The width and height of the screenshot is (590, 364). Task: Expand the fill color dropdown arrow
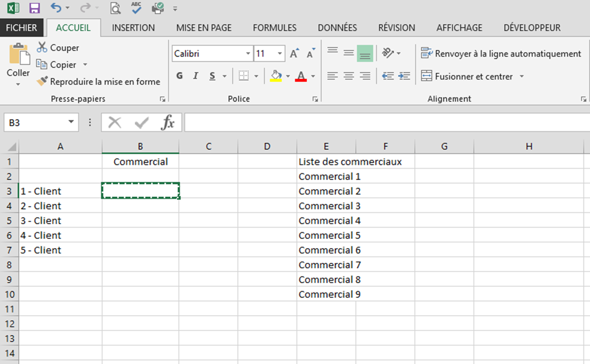(288, 76)
